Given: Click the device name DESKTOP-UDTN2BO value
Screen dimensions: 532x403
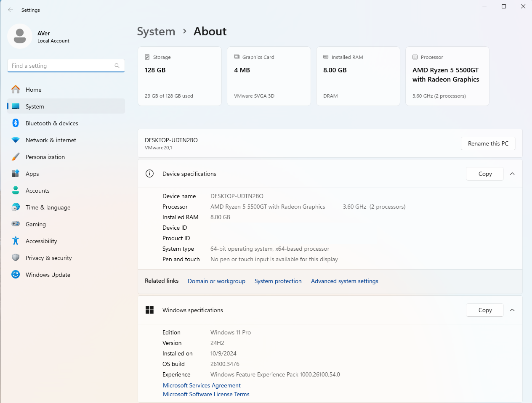Looking at the screenshot, I should [237, 196].
